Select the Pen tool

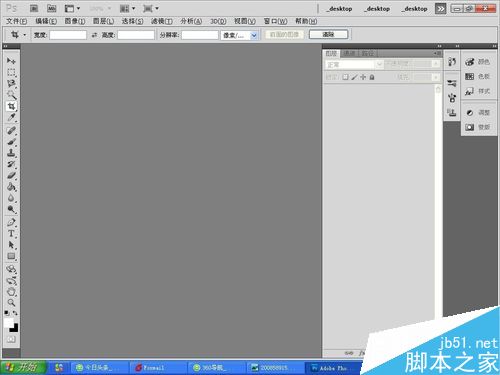pyautogui.click(x=11, y=222)
